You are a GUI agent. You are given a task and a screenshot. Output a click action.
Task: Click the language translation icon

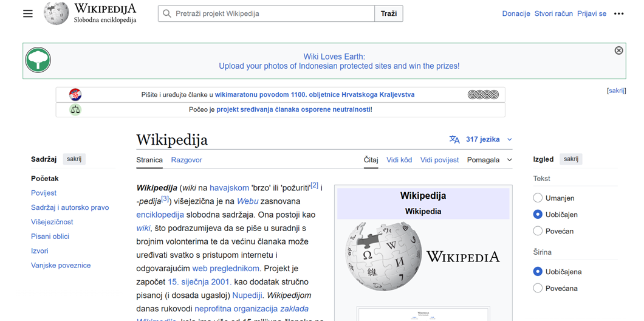[x=454, y=139]
